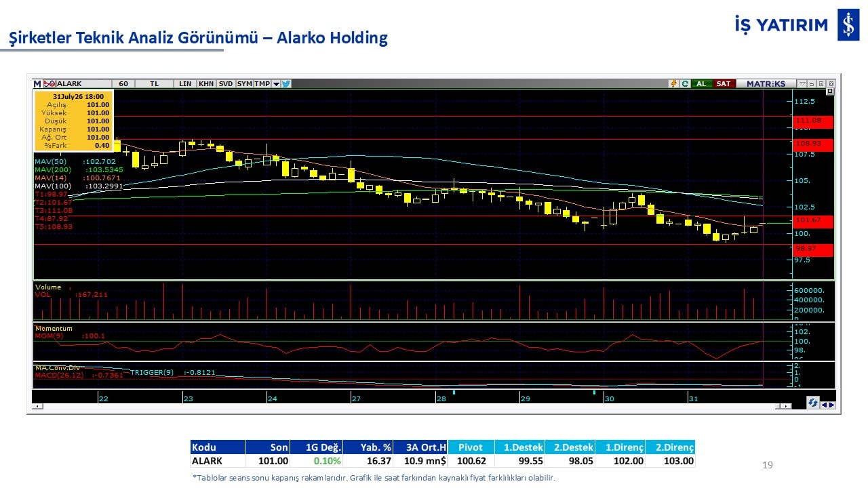Image resolution: width=868 pixels, height=488 pixels.
Task: Expand the dropdown arrow after TMP
Action: [276, 84]
